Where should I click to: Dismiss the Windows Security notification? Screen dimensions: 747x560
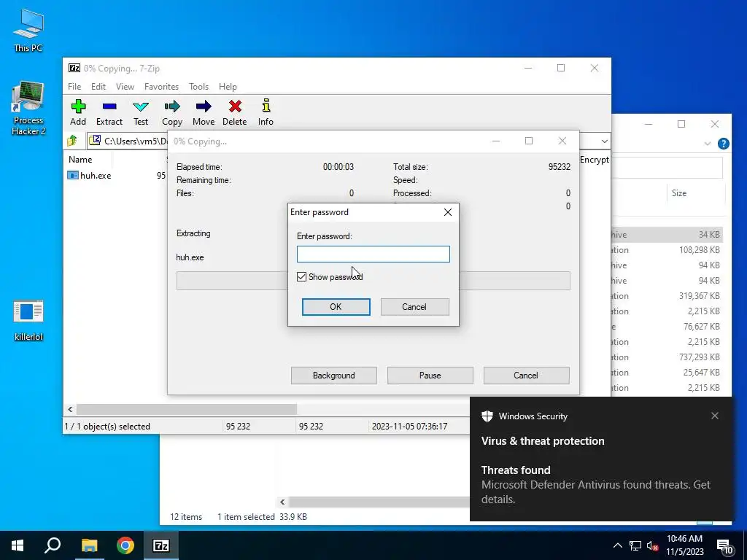click(x=715, y=416)
